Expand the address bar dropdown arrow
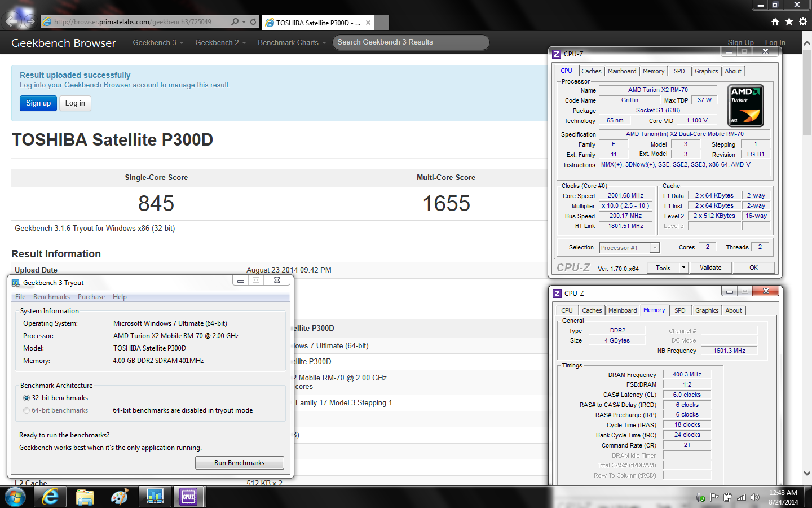Image resolution: width=812 pixels, height=508 pixels. 244,21
